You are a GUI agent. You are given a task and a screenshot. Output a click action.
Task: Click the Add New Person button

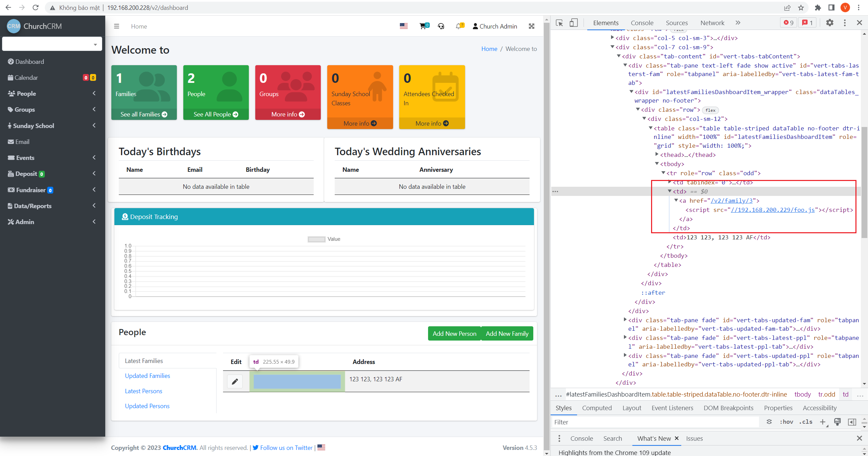coord(454,333)
